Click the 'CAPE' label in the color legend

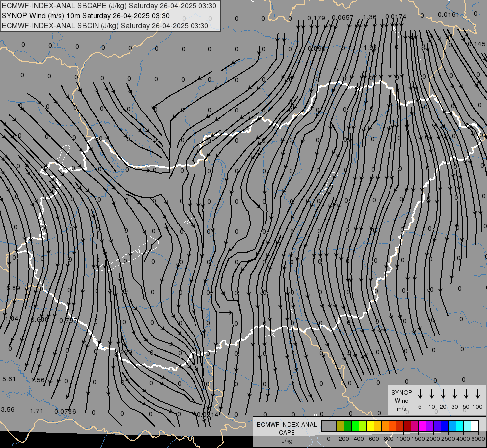click(287, 433)
